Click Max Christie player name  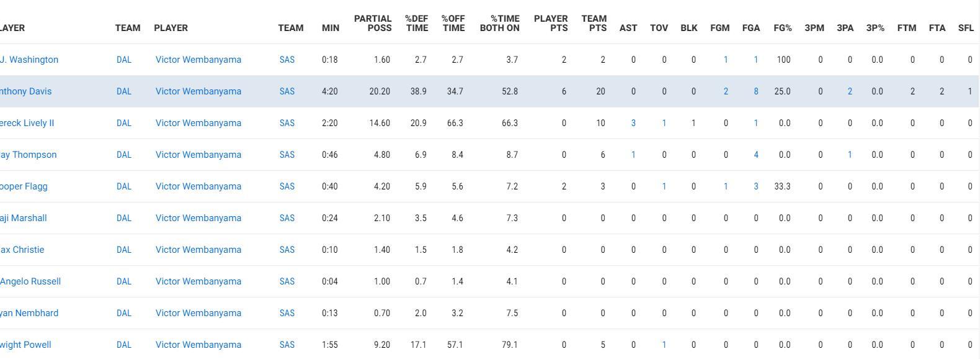coord(22,250)
